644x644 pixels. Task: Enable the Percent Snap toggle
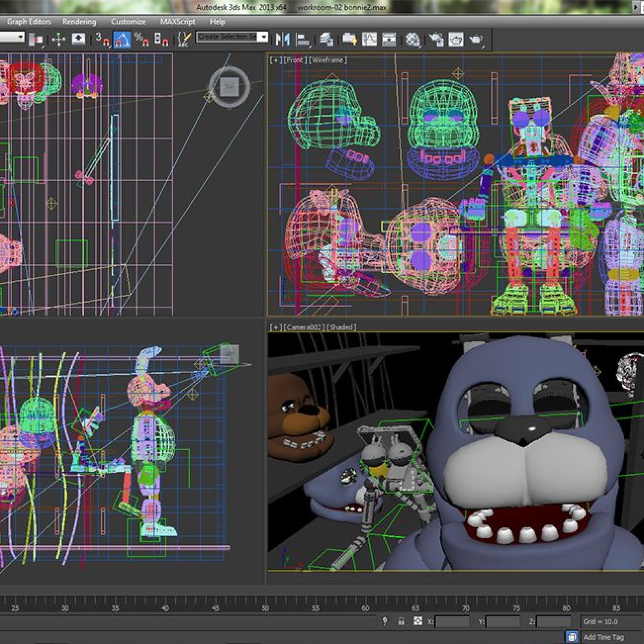142,39
